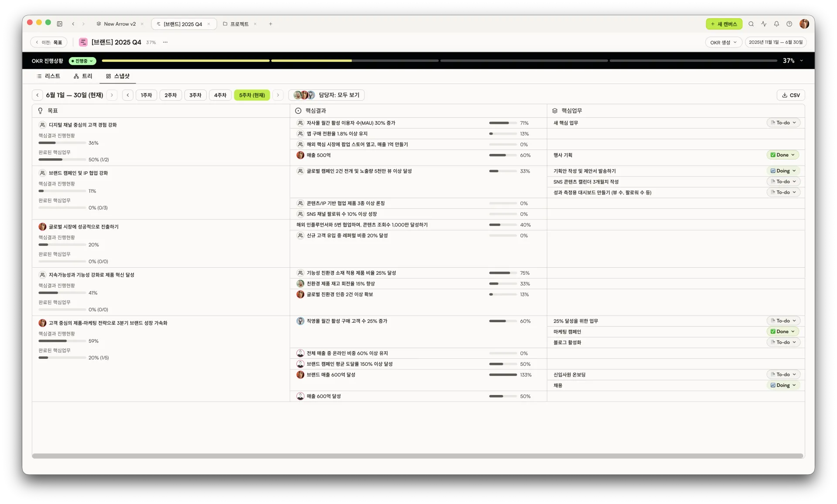Click 133% progress bar for 브랜드 매출 600억
Screen dimensions: 837x504
coord(503,375)
